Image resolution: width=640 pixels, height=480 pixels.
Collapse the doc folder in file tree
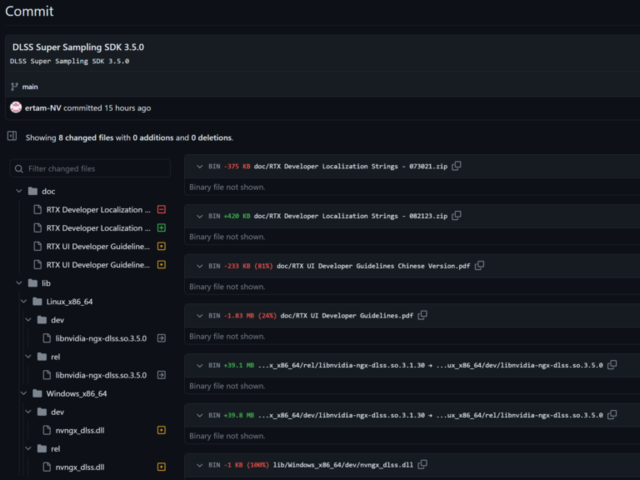tap(18, 191)
